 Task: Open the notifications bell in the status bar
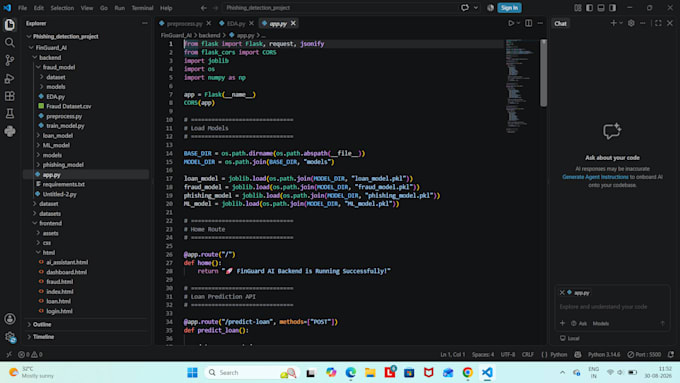[x=670, y=354]
